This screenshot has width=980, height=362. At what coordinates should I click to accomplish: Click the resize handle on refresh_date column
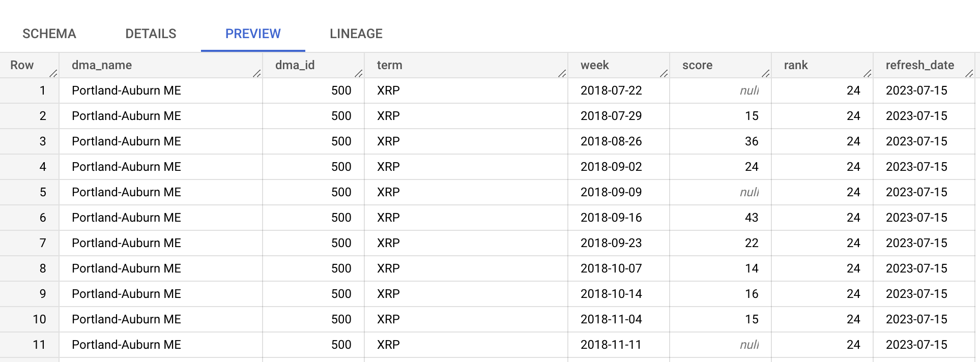point(969,73)
